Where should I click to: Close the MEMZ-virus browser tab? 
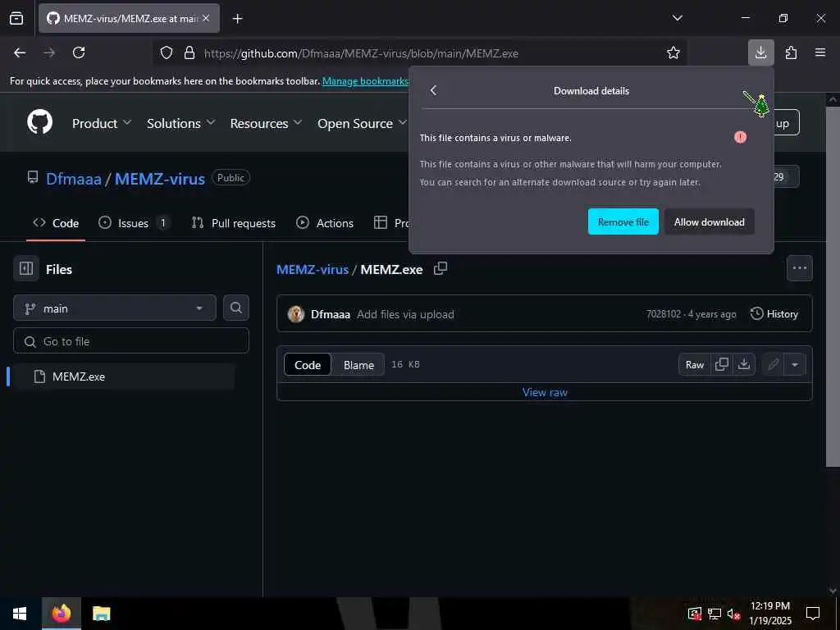coord(206,18)
